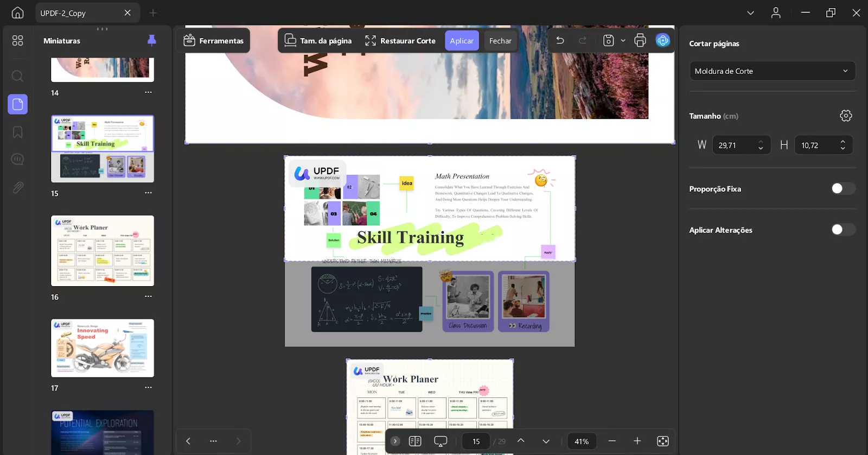Image resolution: width=868 pixels, height=455 pixels.
Task: Select the page 17 Innovating Speed thumbnail
Action: click(x=103, y=348)
